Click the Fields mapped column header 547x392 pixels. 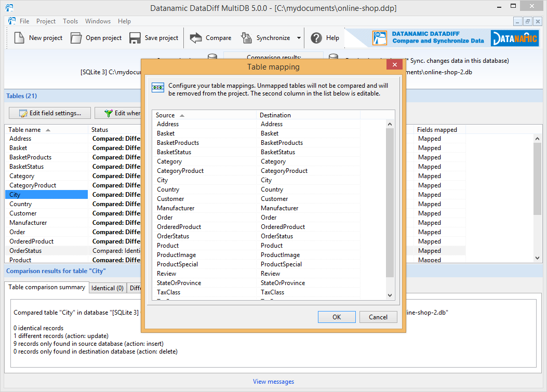coord(439,130)
